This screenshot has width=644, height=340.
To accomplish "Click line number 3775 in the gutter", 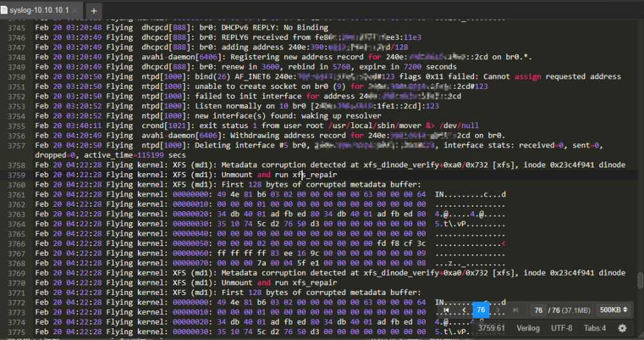I will pyautogui.click(x=17, y=332).
